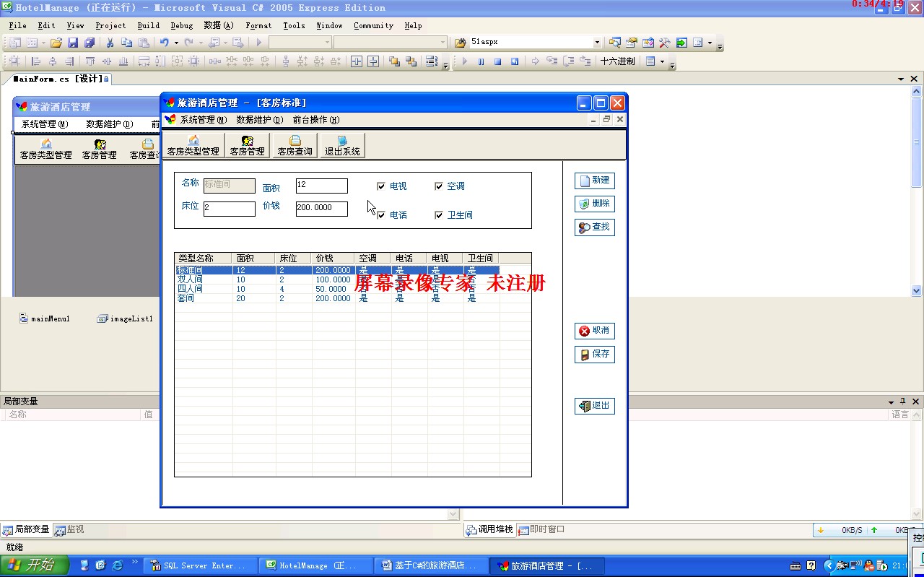Open the 前台操作(H) menu

(x=315, y=120)
